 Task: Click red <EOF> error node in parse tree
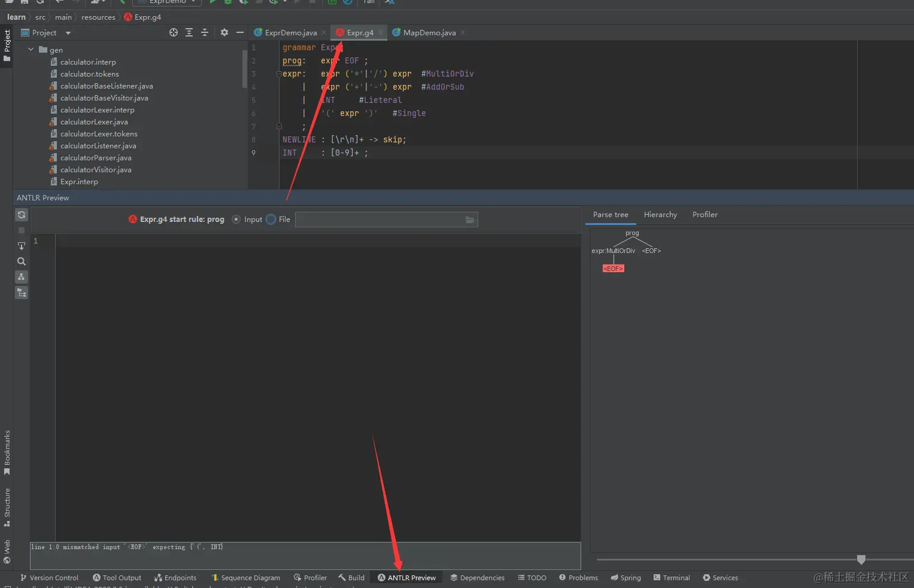[x=614, y=269]
